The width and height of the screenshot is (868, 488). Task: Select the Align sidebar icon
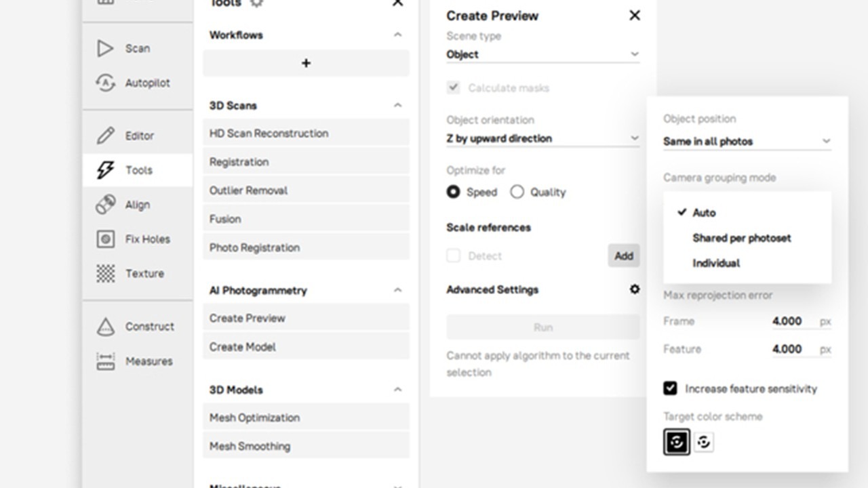(105, 205)
